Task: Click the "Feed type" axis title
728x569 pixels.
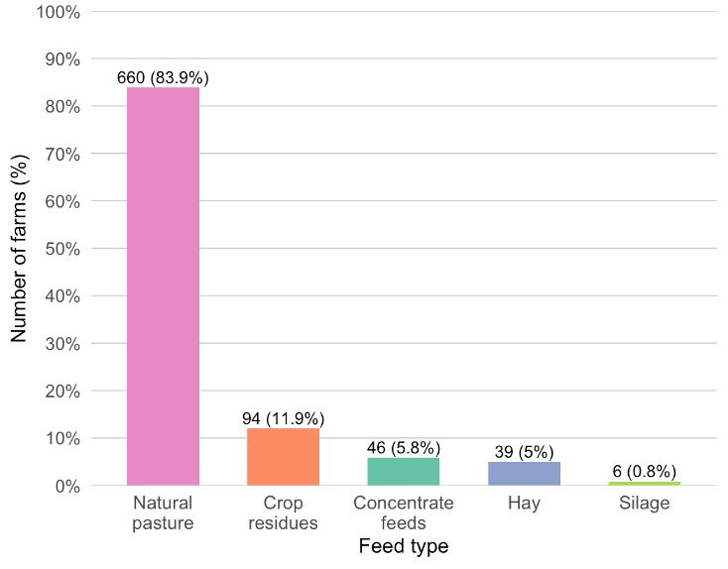Action: (404, 546)
